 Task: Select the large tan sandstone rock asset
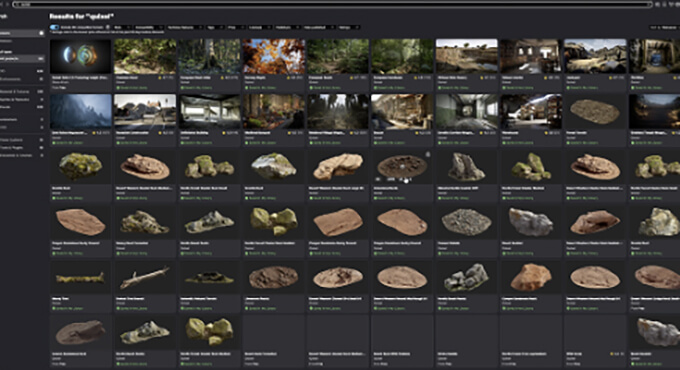coord(337,167)
